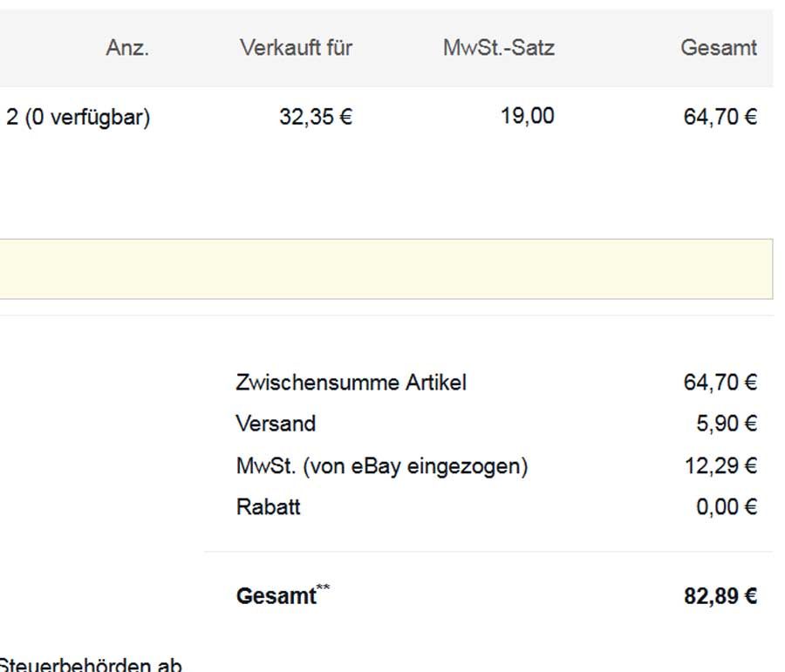Viewport: 785px width, 672px height.
Task: Click the item row total 64,70 €
Action: (720, 117)
